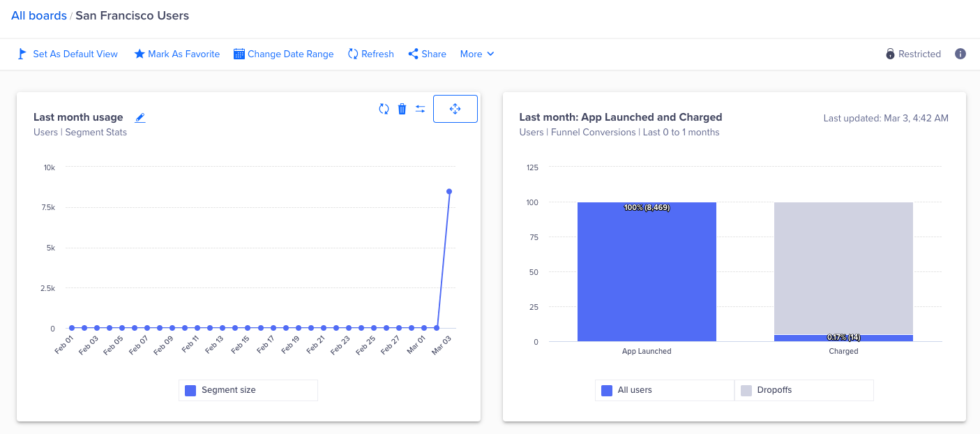980x434 pixels.
Task: Click Mark As Favorite text
Action: pyautogui.click(x=183, y=54)
